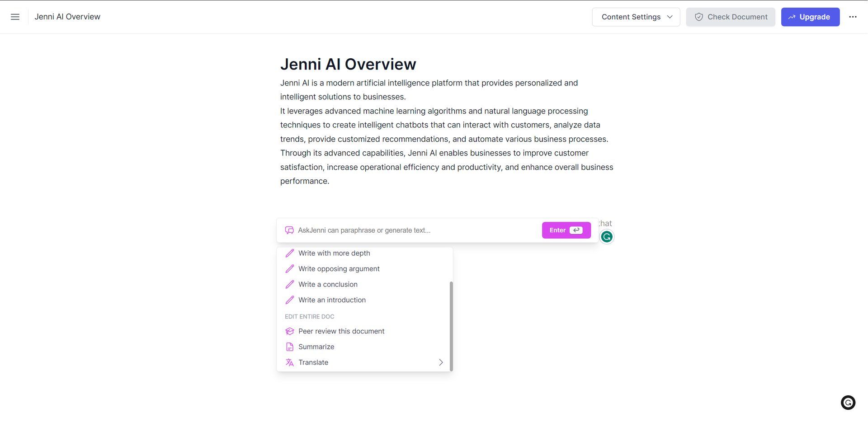Click the shield icon in Check Document
The image size is (868, 422).
699,17
